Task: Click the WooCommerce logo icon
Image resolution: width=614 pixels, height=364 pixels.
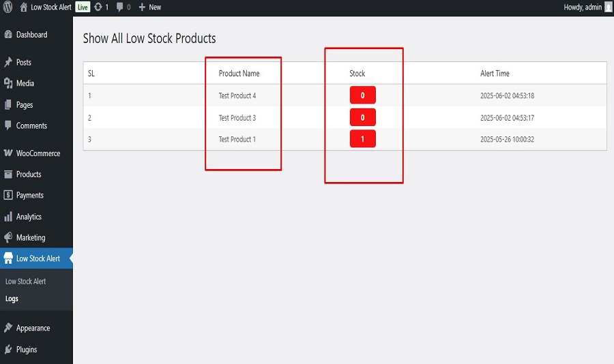Action: click(8, 153)
